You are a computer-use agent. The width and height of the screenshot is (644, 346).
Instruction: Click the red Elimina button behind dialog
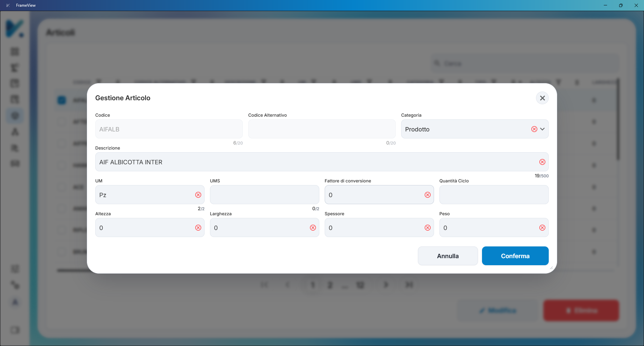click(581, 310)
